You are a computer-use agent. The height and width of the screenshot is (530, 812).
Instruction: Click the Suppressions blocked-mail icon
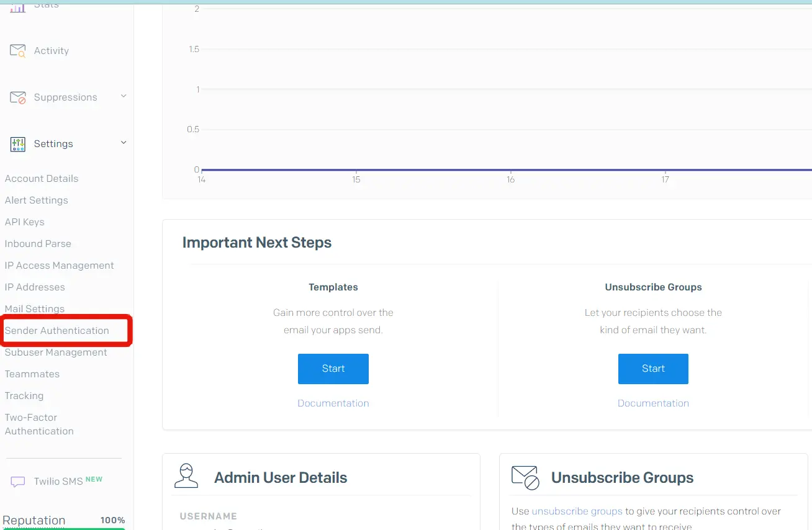pyautogui.click(x=17, y=97)
